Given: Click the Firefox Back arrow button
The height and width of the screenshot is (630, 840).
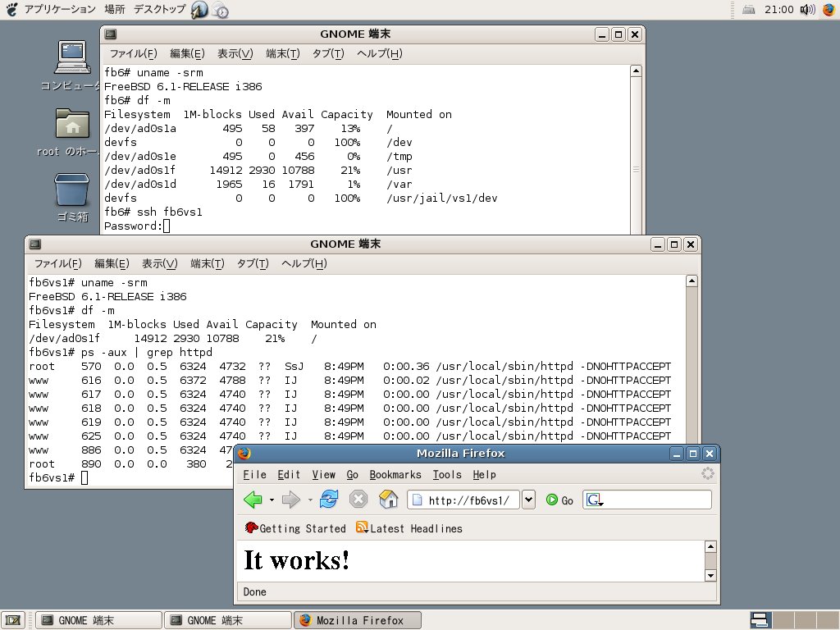Looking at the screenshot, I should tap(253, 500).
